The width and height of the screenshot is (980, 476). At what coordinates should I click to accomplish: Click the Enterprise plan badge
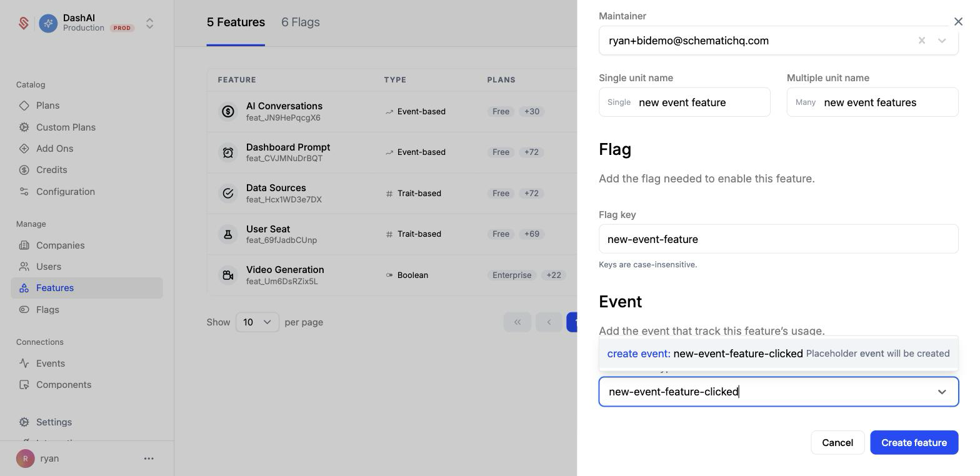click(512, 275)
